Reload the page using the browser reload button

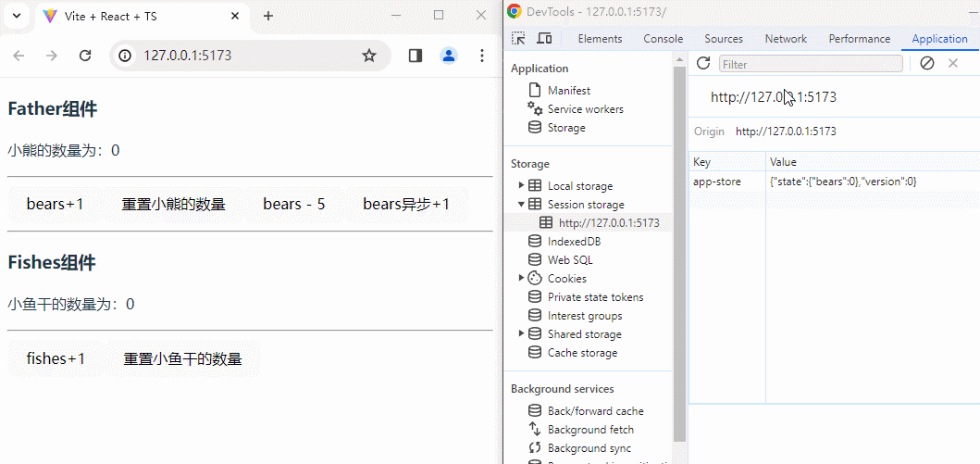tap(85, 56)
